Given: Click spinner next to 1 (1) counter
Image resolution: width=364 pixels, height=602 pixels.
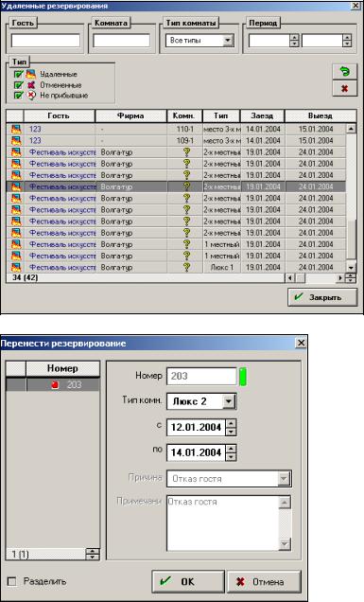Looking at the screenshot, I should (x=92, y=554).
